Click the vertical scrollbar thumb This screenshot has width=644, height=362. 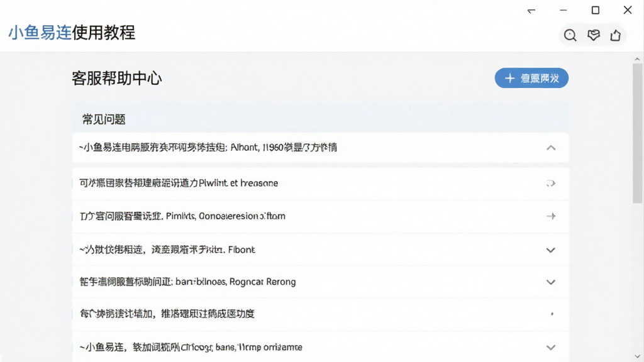coord(638,133)
